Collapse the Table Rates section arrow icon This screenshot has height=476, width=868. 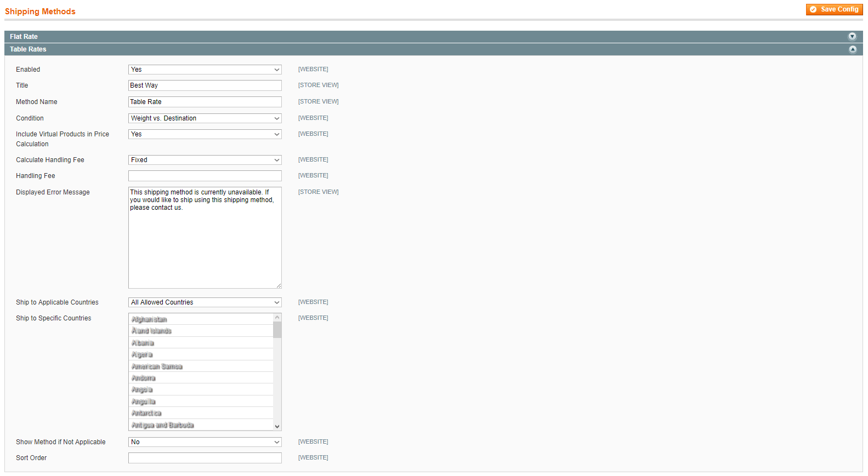click(852, 49)
